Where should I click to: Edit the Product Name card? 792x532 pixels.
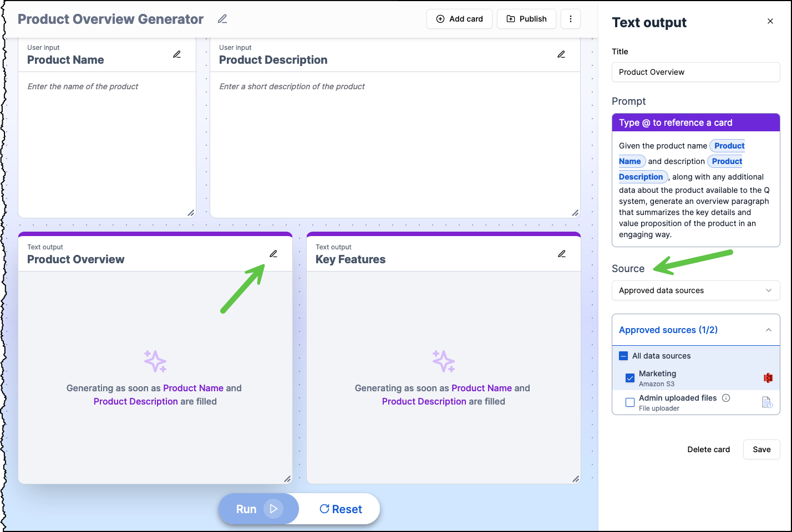[x=177, y=54]
